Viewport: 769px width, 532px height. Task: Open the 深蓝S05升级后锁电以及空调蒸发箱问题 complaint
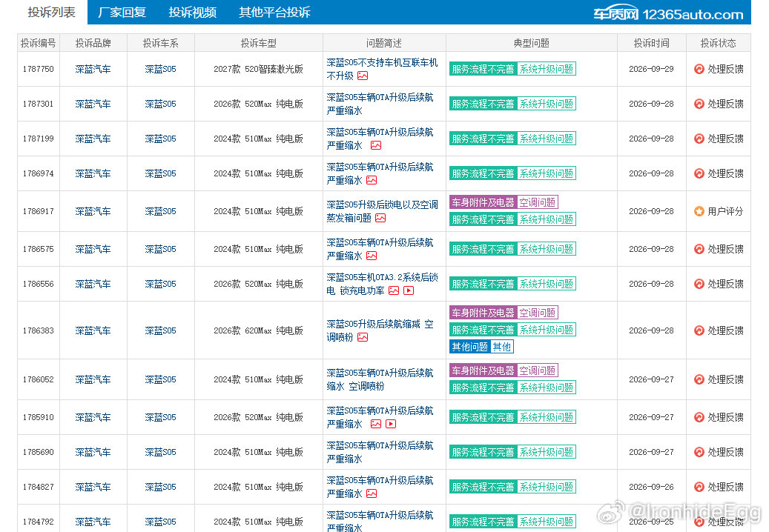[x=382, y=211]
